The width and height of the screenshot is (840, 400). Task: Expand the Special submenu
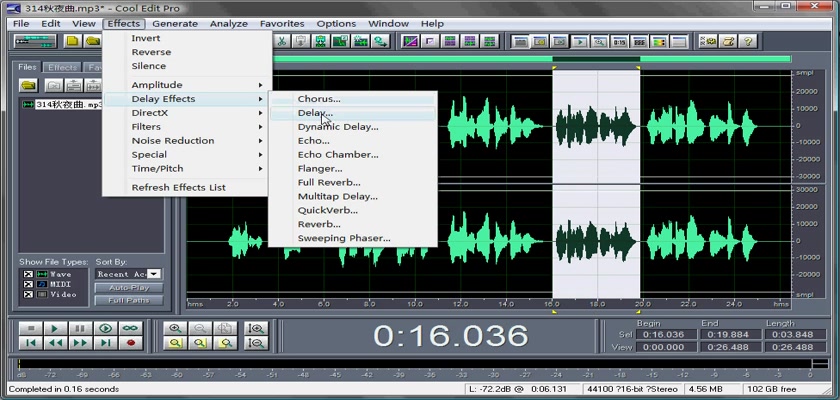click(185, 154)
